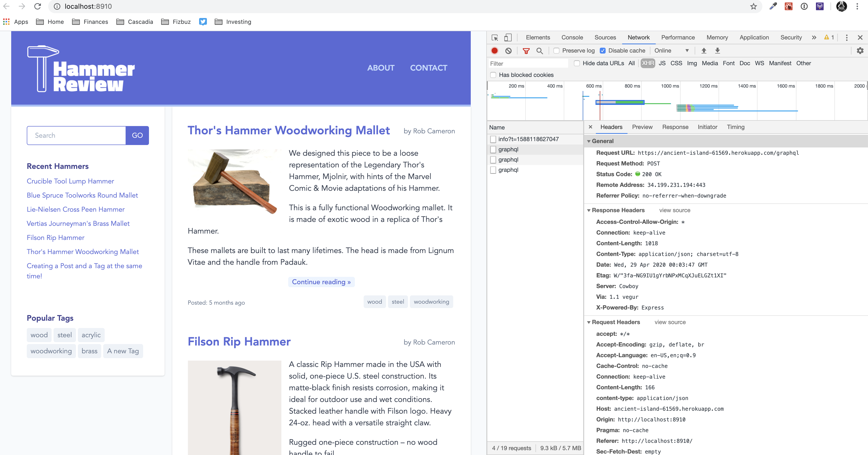This screenshot has height=455, width=868.
Task: Check Hide data URLs
Action: coord(577,63)
